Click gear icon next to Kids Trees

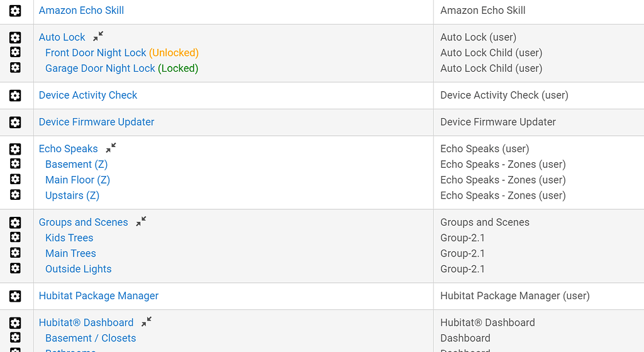(x=15, y=238)
